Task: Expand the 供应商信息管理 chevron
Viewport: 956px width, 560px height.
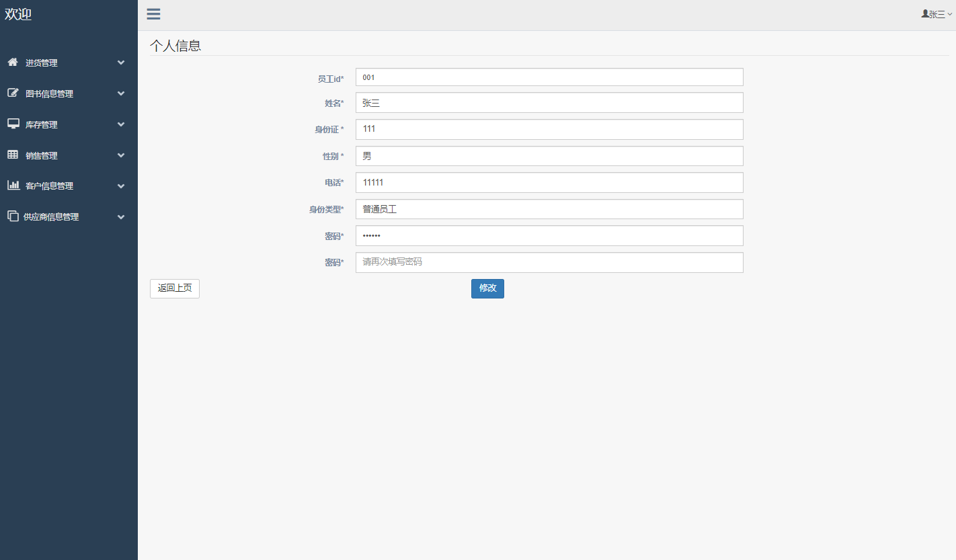Action: [121, 216]
